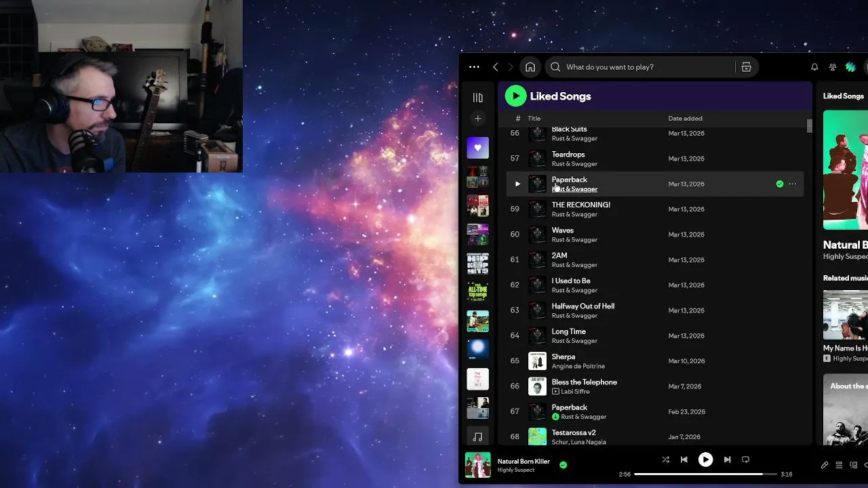The width and height of the screenshot is (868, 488).
Task: Open the Liked Songs header in right panel
Action: [844, 96]
